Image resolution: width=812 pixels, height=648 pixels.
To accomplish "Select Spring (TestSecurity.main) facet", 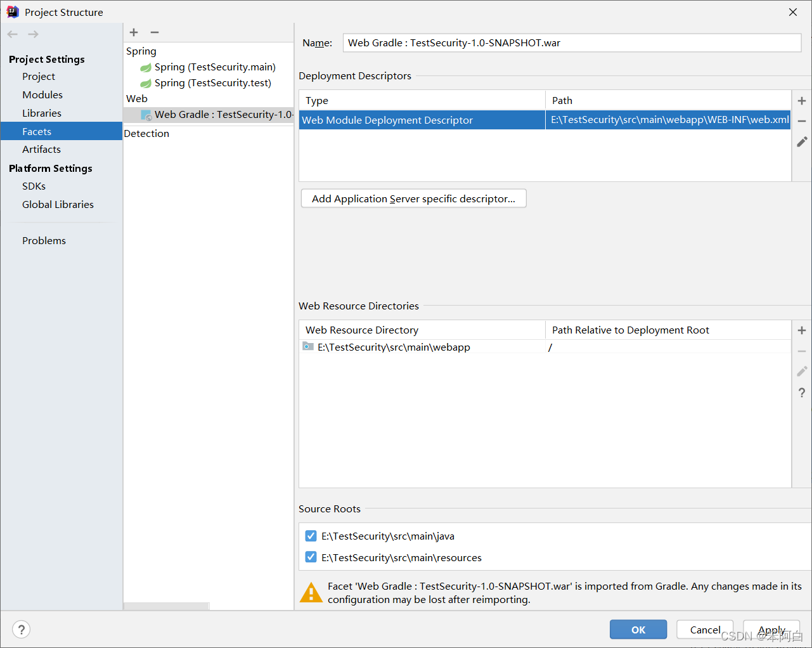I will pos(215,67).
